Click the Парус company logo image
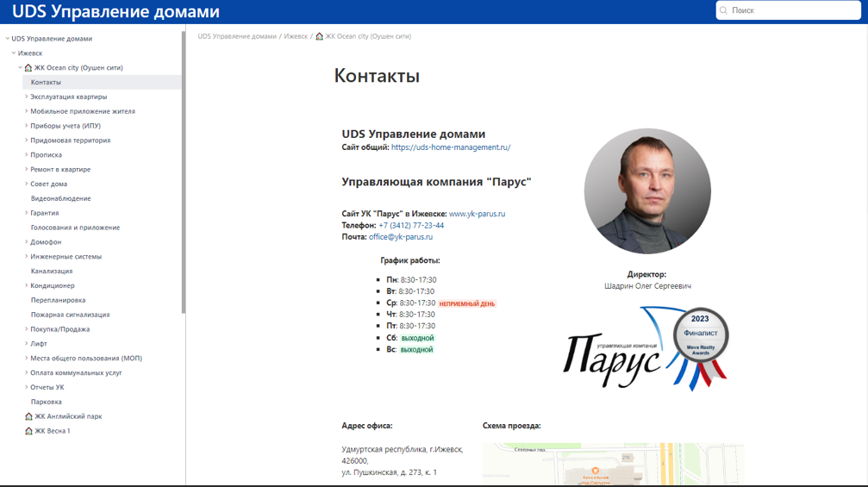This screenshot has width=868, height=487. click(x=646, y=348)
